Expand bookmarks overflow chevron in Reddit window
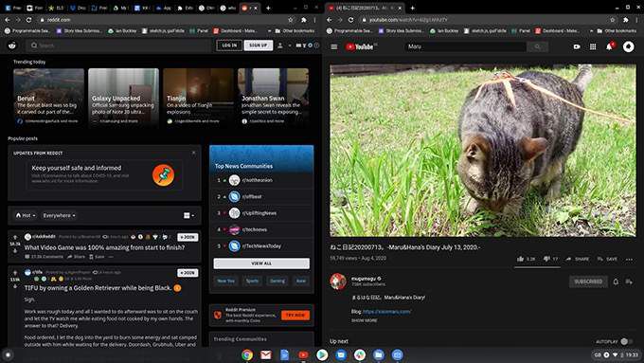The width and height of the screenshot is (644, 363). point(269,31)
